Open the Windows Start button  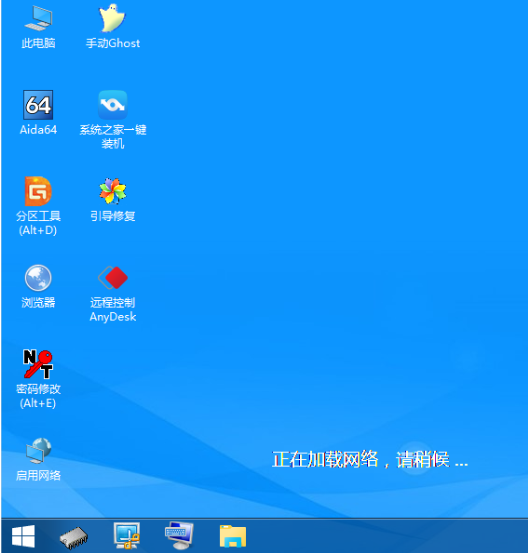click(x=23, y=536)
